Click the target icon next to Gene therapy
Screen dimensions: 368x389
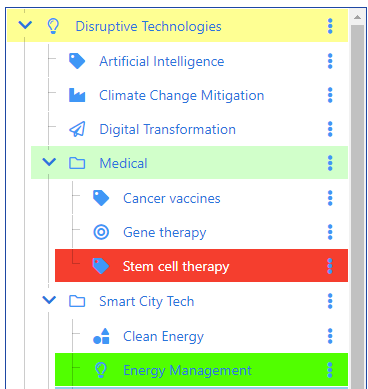coord(101,232)
